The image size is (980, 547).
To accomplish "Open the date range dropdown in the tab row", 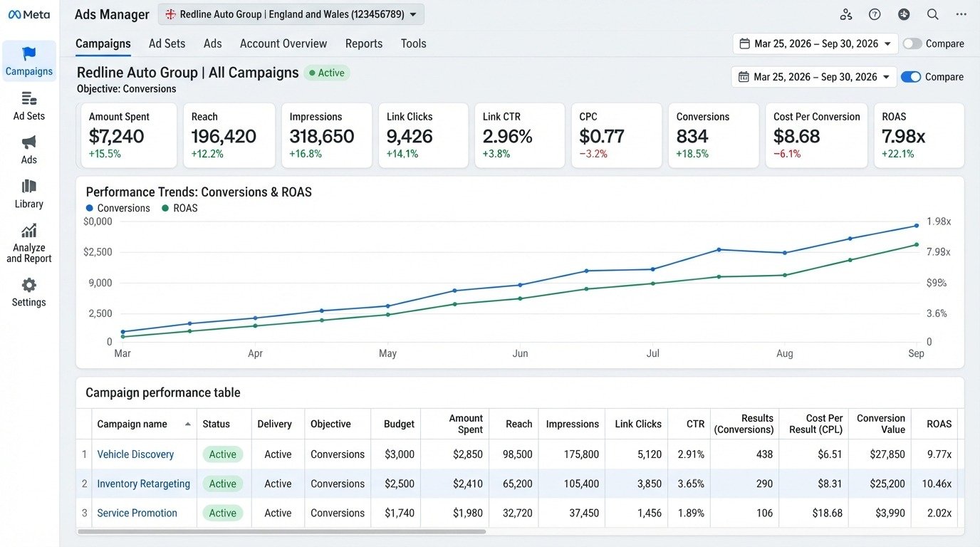I will [x=815, y=43].
